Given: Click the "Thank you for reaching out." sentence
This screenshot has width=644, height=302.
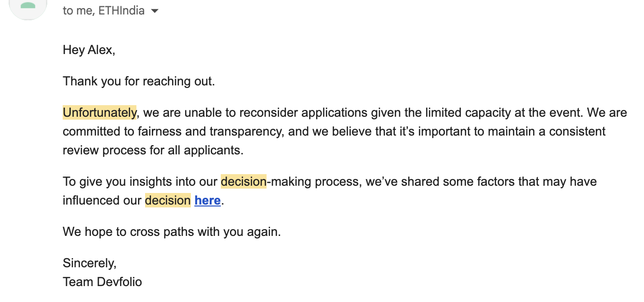Looking at the screenshot, I should tap(138, 81).
